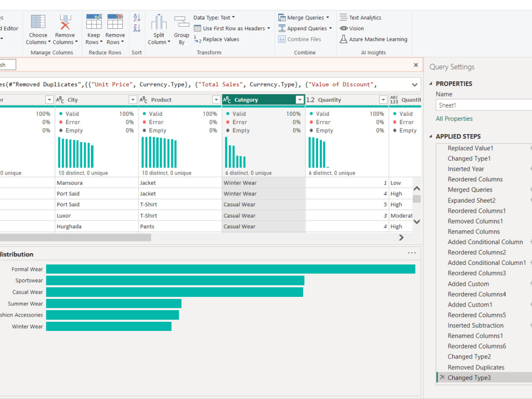Click the Keep Rows icon

coord(94,21)
